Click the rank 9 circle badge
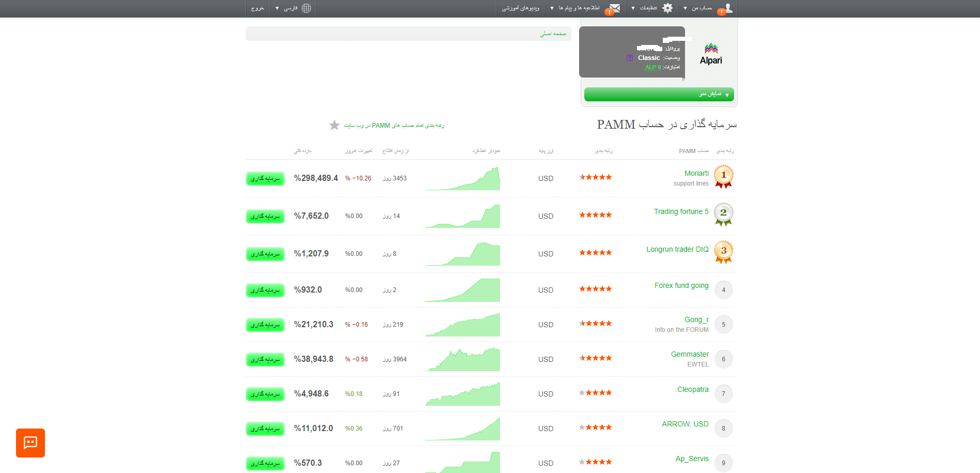Screen dimensions: 980x473 (723, 463)
